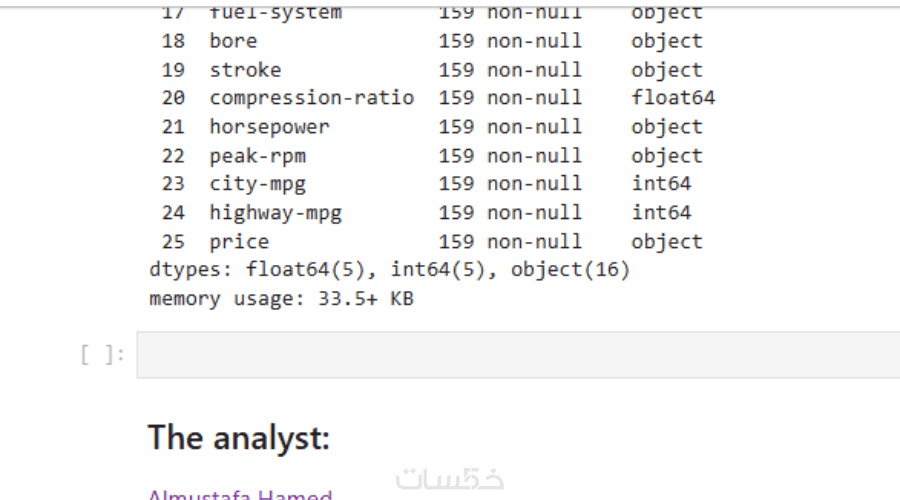Click the float64 dtype of compression-ratio
The image size is (900, 500).
click(673, 98)
